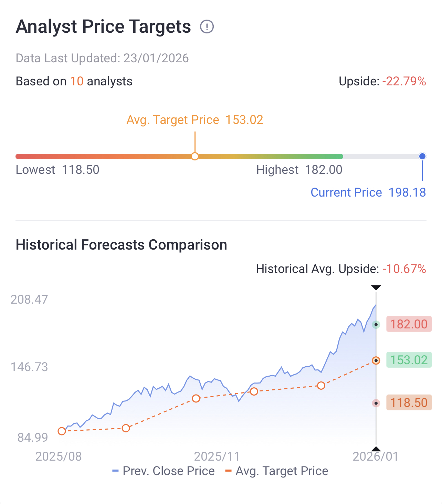The width and height of the screenshot is (442, 504).
Task: Click the info icon beside Analyst Price Targets
Action: click(x=207, y=27)
